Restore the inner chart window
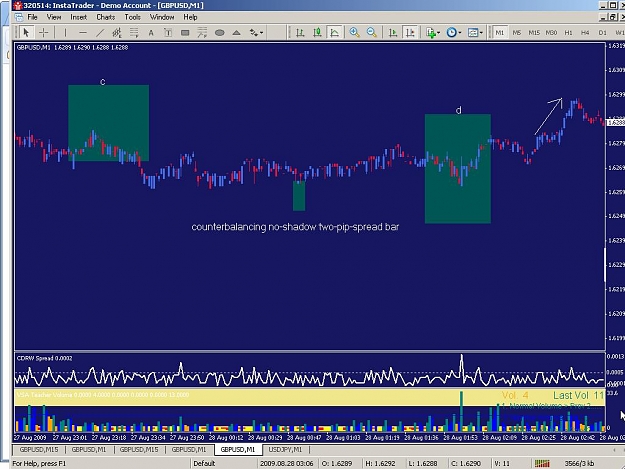 [613, 17]
